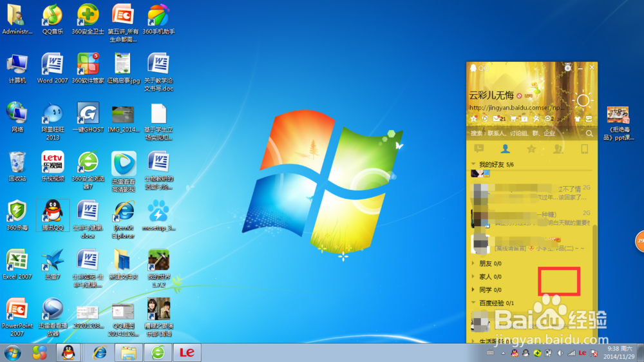Screen dimensions: 644x362
Task: Open QQ skin changer shirt icon
Action: tap(578, 119)
